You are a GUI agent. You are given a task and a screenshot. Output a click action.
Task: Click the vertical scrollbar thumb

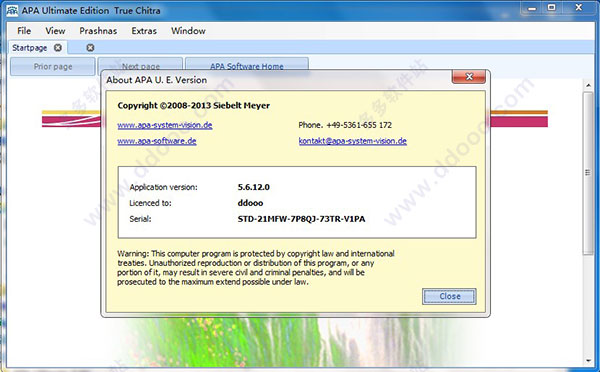tap(588, 173)
